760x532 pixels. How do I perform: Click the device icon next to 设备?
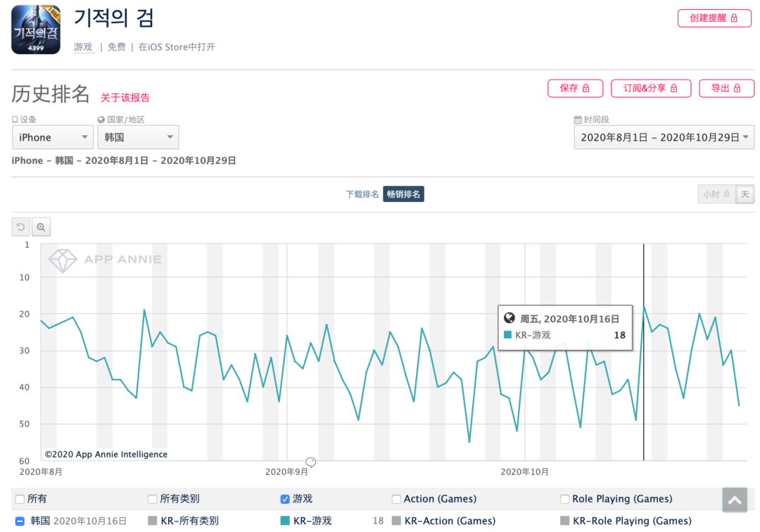pyautogui.click(x=15, y=119)
